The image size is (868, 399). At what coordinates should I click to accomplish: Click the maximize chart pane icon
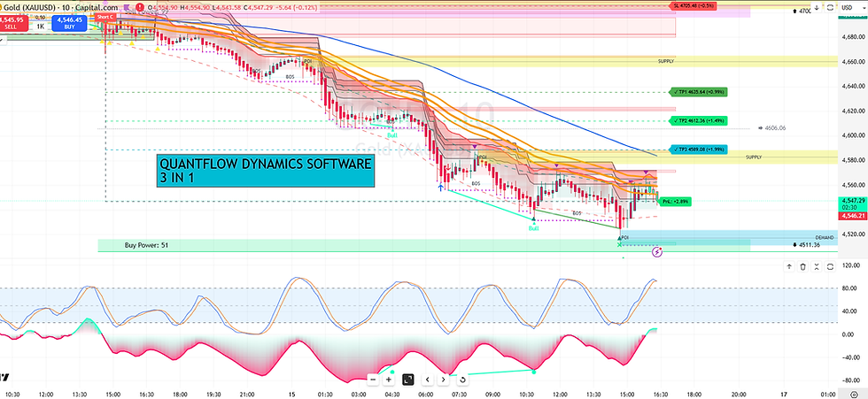pos(831,8)
